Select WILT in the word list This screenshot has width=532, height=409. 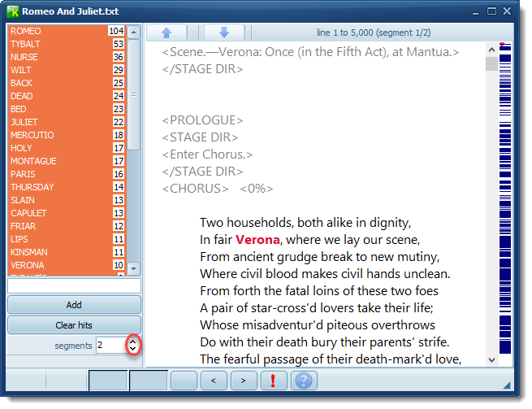pyautogui.click(x=67, y=70)
